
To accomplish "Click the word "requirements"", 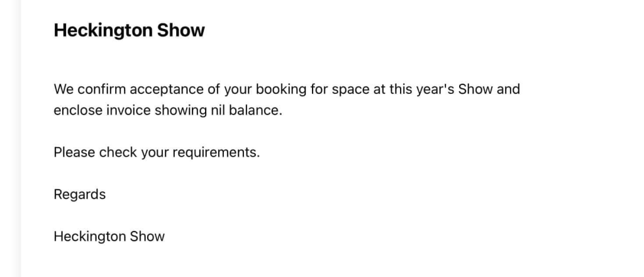I will coord(216,152).
